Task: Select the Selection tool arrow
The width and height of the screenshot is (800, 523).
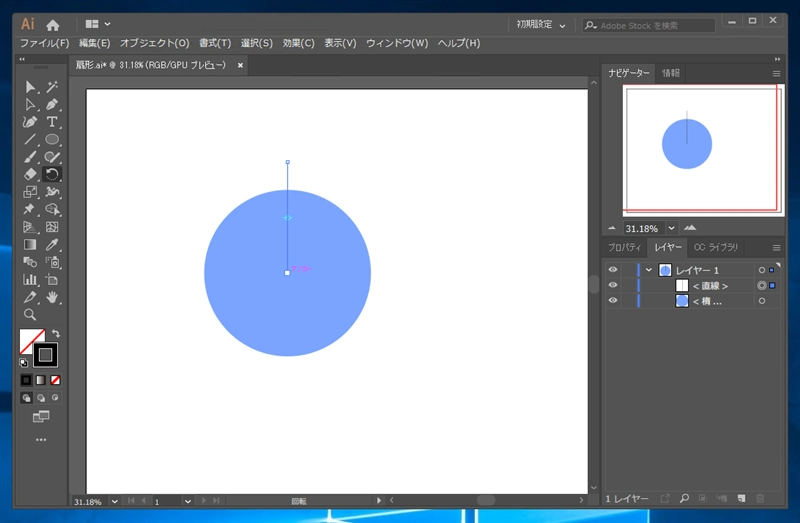Action: (30, 87)
